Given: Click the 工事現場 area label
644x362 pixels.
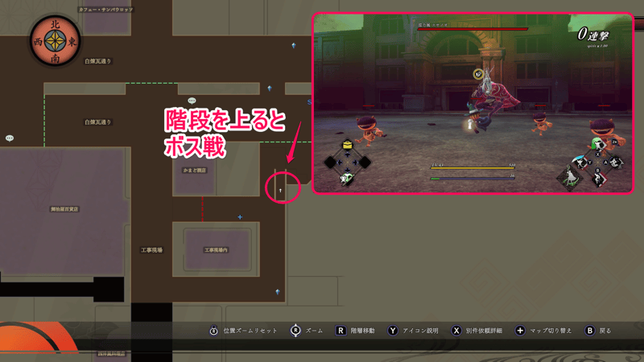Looking at the screenshot, I should [x=152, y=250].
